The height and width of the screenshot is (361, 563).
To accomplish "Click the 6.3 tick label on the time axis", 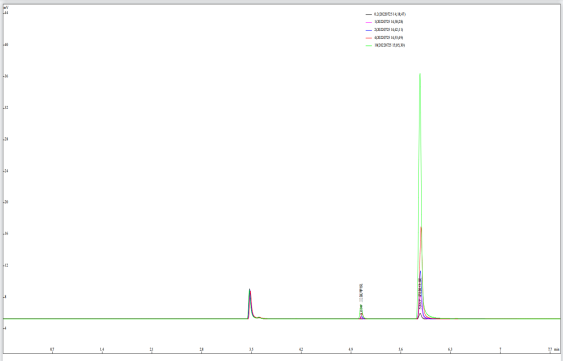I will pyautogui.click(x=450, y=349).
